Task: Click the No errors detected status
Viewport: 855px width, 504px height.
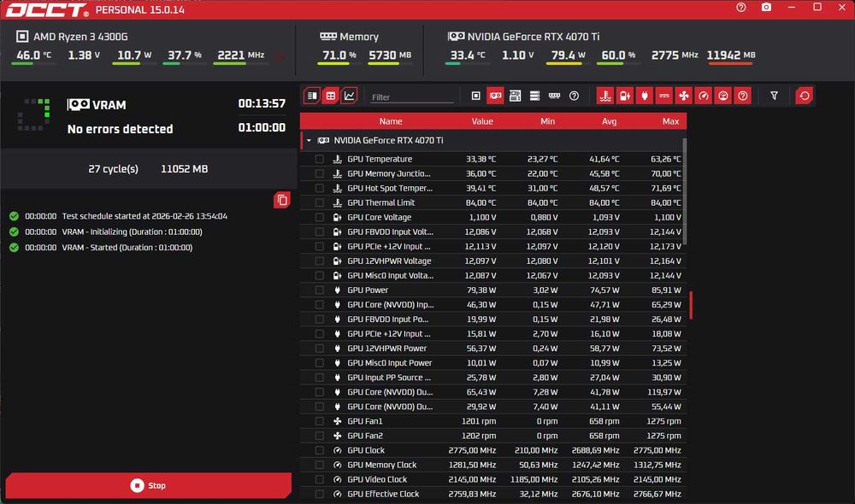Action: coord(120,129)
